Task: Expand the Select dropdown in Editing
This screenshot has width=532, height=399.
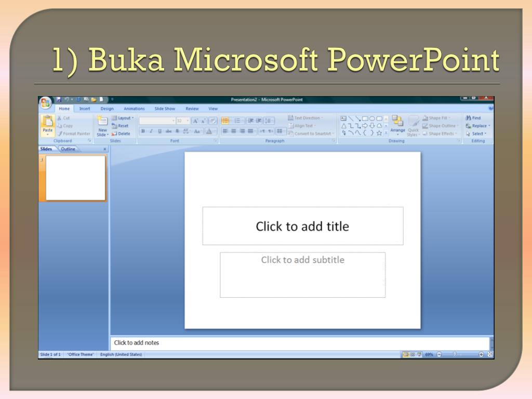Action: pyautogui.click(x=476, y=134)
